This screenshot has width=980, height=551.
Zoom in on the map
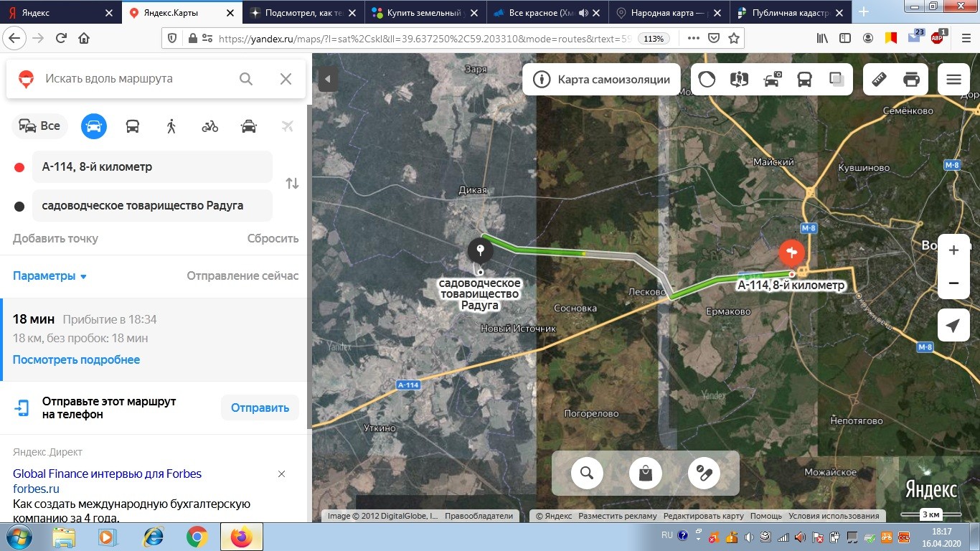click(953, 250)
